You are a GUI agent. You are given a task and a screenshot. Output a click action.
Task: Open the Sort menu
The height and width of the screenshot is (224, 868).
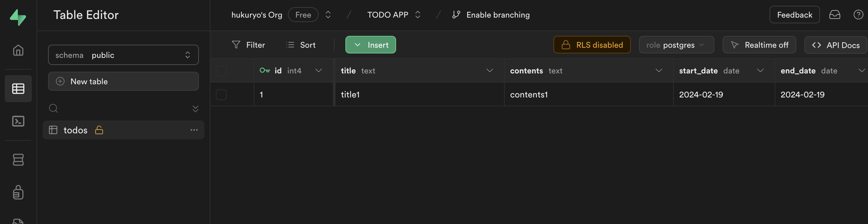pos(301,45)
